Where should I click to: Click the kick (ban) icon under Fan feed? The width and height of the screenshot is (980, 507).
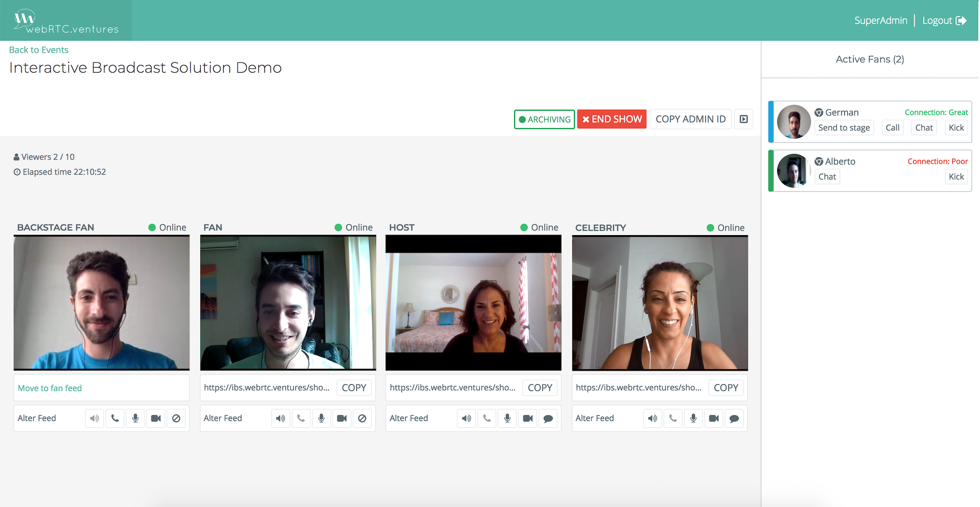point(362,418)
